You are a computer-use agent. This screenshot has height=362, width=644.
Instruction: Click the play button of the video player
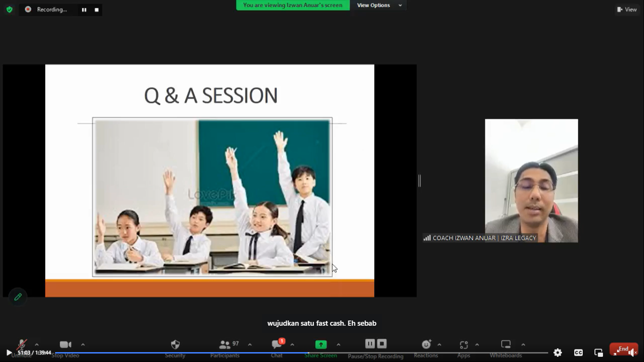8,353
